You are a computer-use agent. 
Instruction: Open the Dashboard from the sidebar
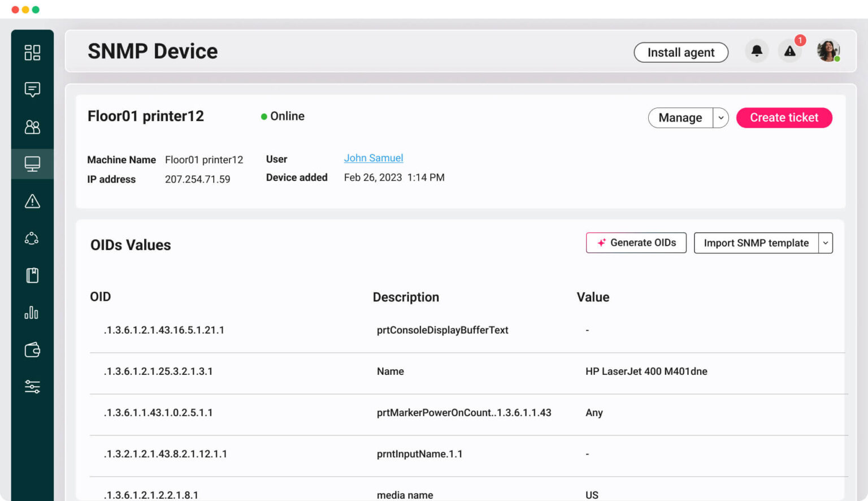32,53
